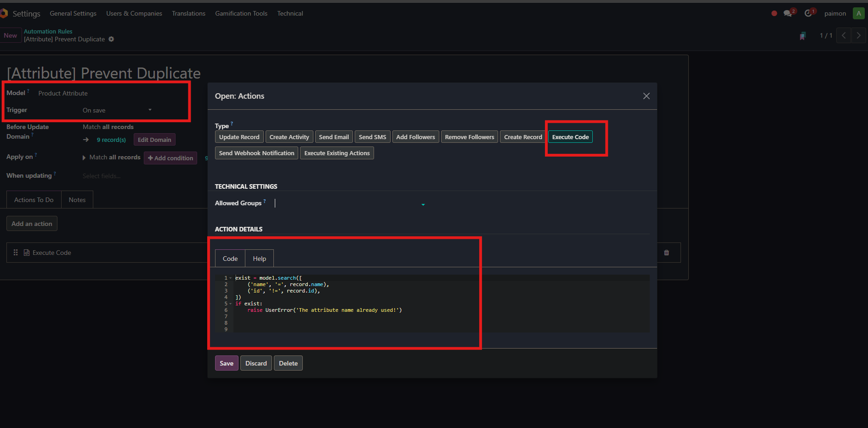The height and width of the screenshot is (428, 868).
Task: Select the Send Webhook Notification type
Action: (256, 153)
